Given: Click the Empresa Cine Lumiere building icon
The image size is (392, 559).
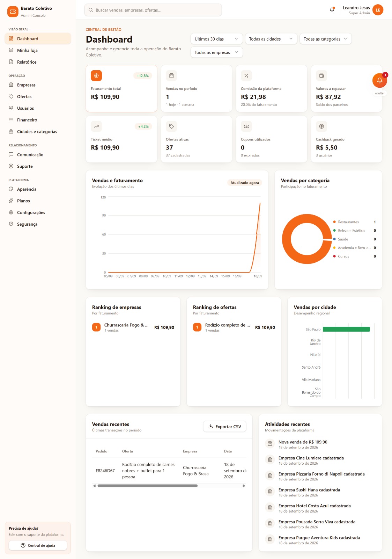Looking at the screenshot, I should pos(270,460).
